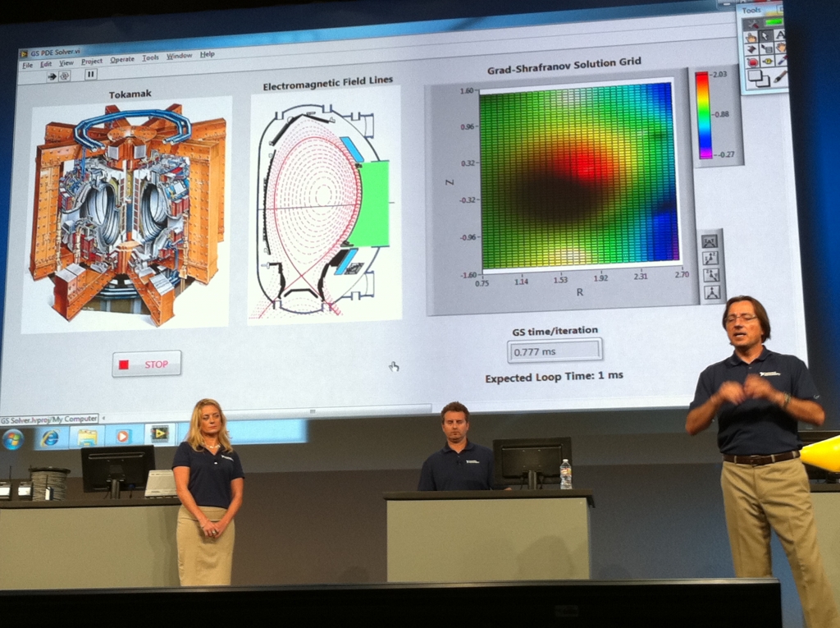
Task: Click the top graph view button beside the plot
Action: 710,241
